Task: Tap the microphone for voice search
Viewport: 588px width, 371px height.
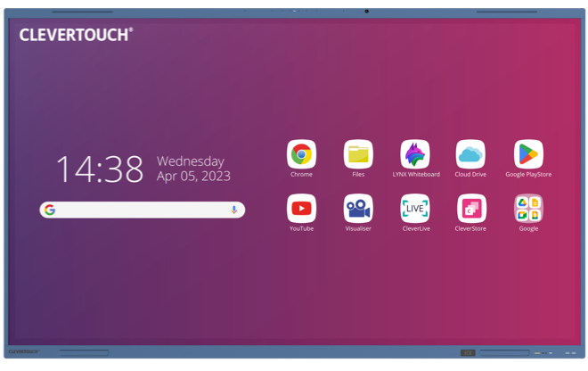Action: 234,210
